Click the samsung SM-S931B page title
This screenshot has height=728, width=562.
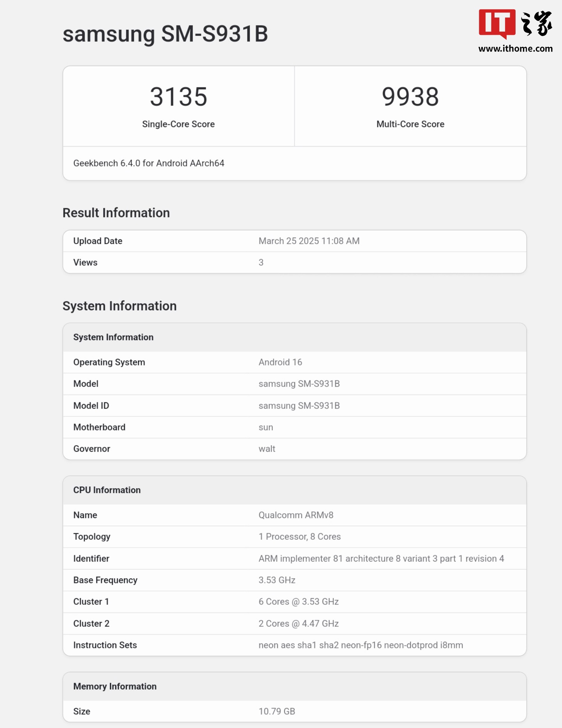pos(165,34)
